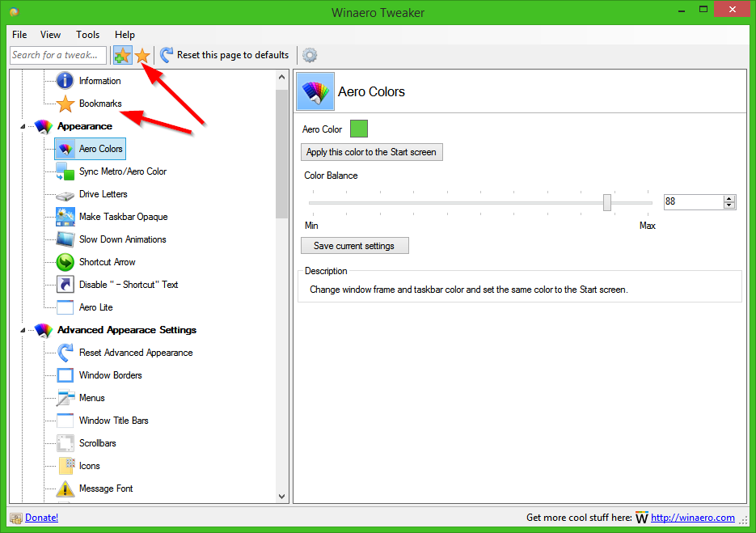The height and width of the screenshot is (533, 756).
Task: Click the green Aero Color swatch
Action: tap(359, 129)
